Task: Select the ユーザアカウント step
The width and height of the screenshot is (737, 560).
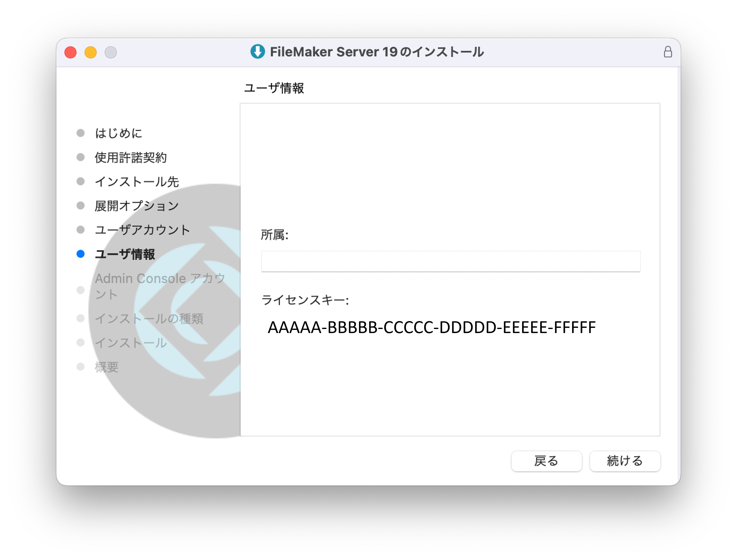Action: pyautogui.click(x=143, y=230)
